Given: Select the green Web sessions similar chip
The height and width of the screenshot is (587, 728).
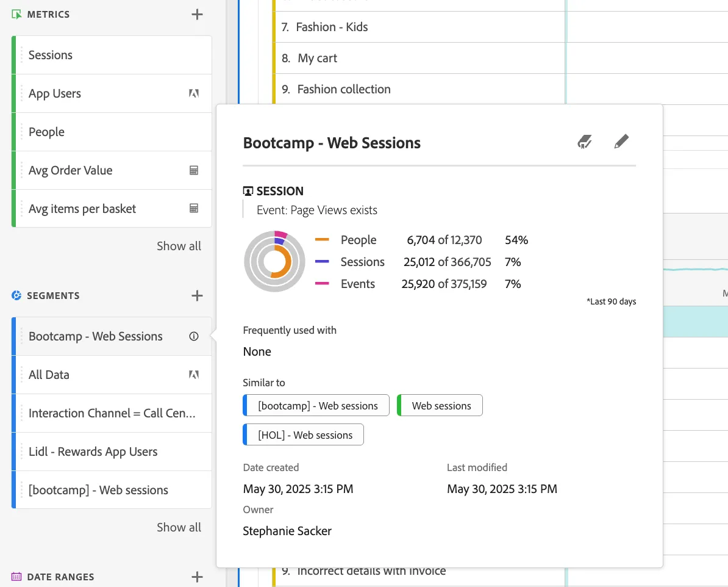Looking at the screenshot, I should click(440, 406).
